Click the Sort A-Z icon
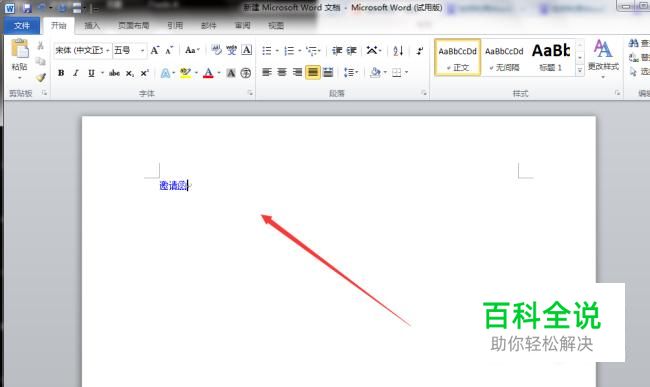Screen dimensions: 650x387 (x=398, y=51)
